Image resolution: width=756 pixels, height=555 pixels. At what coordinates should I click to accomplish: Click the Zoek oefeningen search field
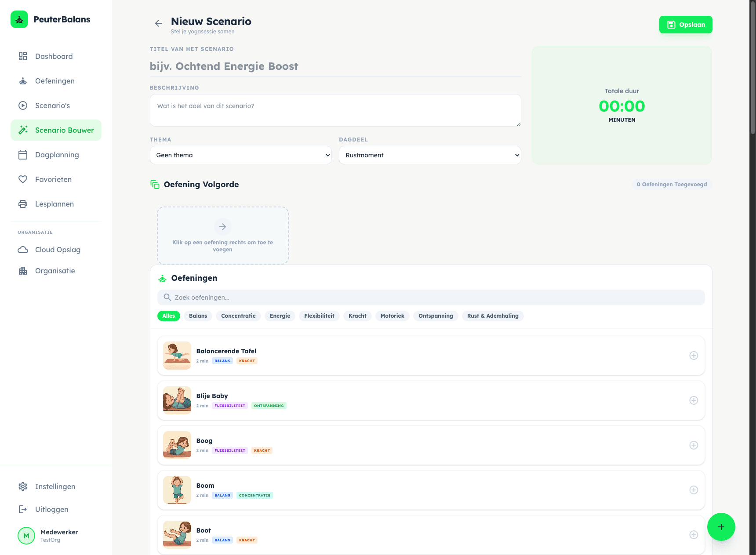[431, 297]
